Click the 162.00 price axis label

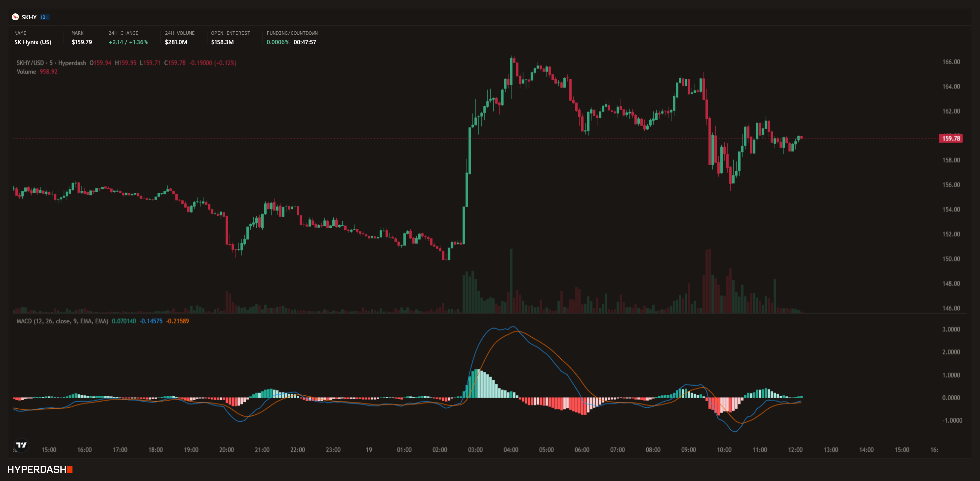click(951, 111)
